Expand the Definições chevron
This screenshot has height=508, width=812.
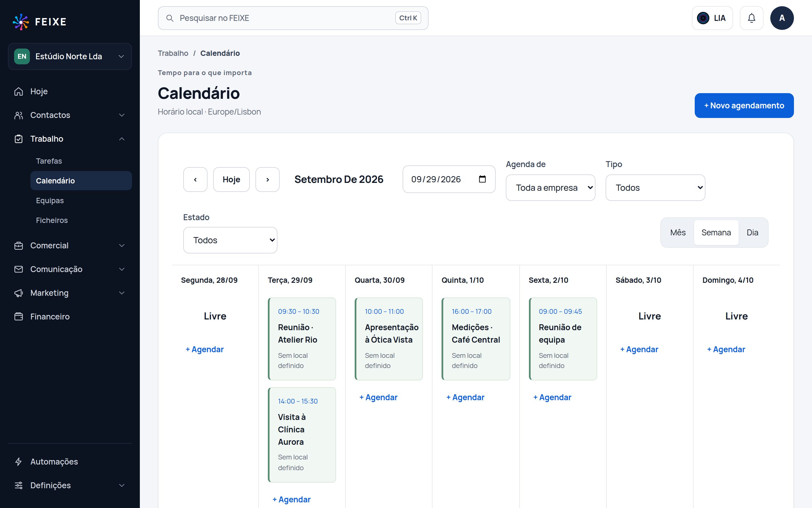point(122,485)
